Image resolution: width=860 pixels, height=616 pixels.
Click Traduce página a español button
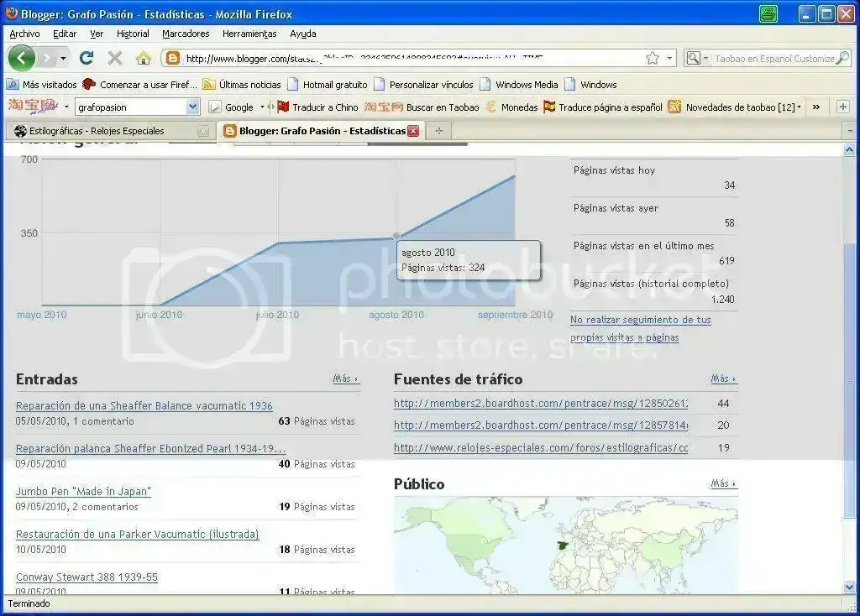(603, 107)
